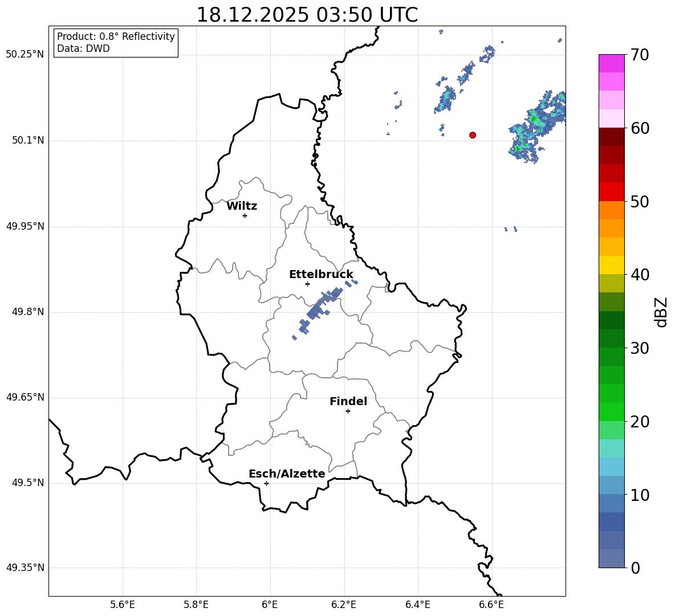This screenshot has width=675, height=616.
Task: Click the Esch/Alzette city label
Action: pyautogui.click(x=287, y=474)
